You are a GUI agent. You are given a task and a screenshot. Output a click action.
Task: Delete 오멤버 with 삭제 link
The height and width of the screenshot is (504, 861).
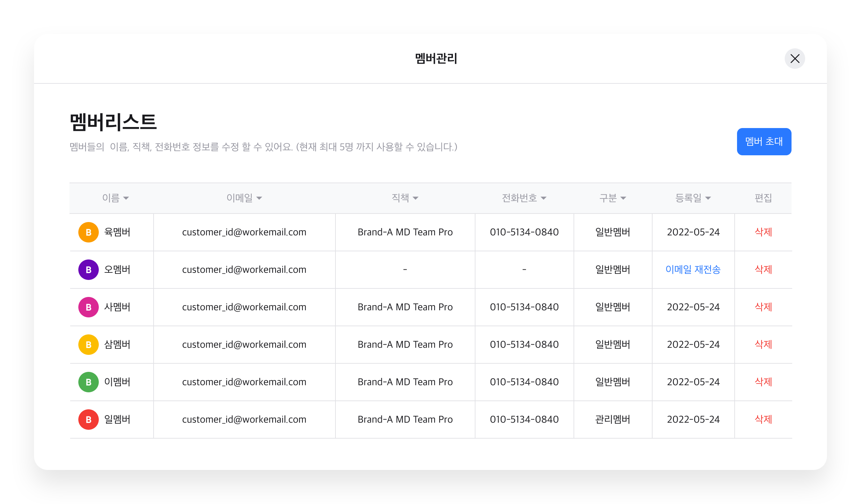pyautogui.click(x=763, y=269)
